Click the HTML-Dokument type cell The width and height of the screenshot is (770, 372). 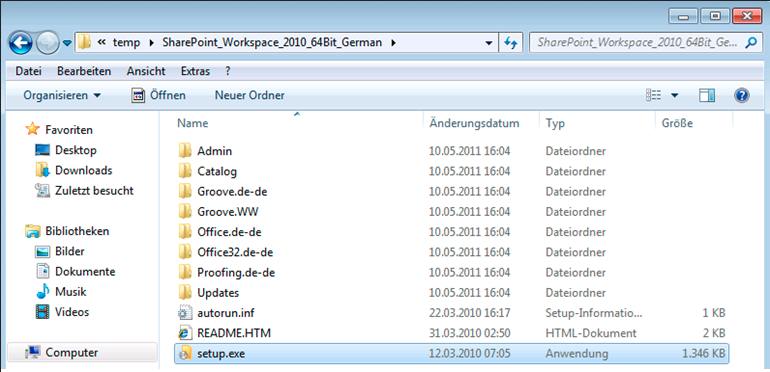coord(591,333)
